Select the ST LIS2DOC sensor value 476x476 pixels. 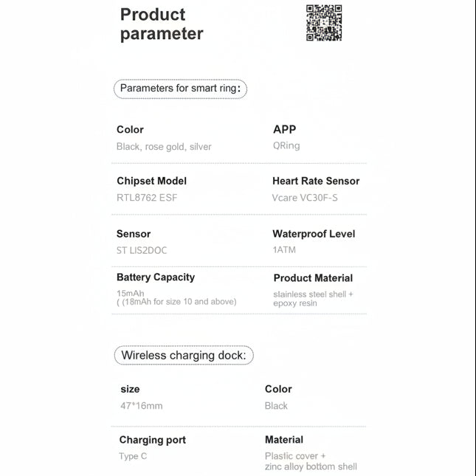pos(142,250)
